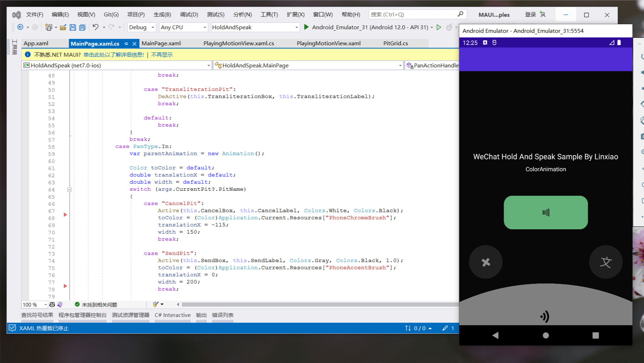Switch to the PlayingMotionView.xaml.cs tab
Viewport: 644px width, 363px height.
[239, 43]
